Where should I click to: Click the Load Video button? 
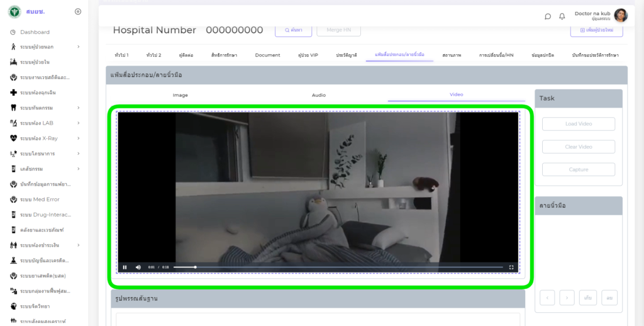(x=579, y=124)
